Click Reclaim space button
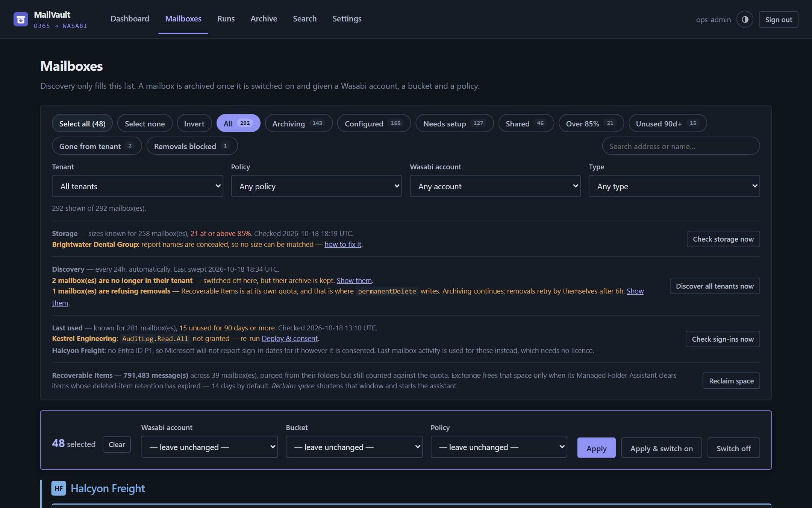The height and width of the screenshot is (508, 812). click(731, 381)
